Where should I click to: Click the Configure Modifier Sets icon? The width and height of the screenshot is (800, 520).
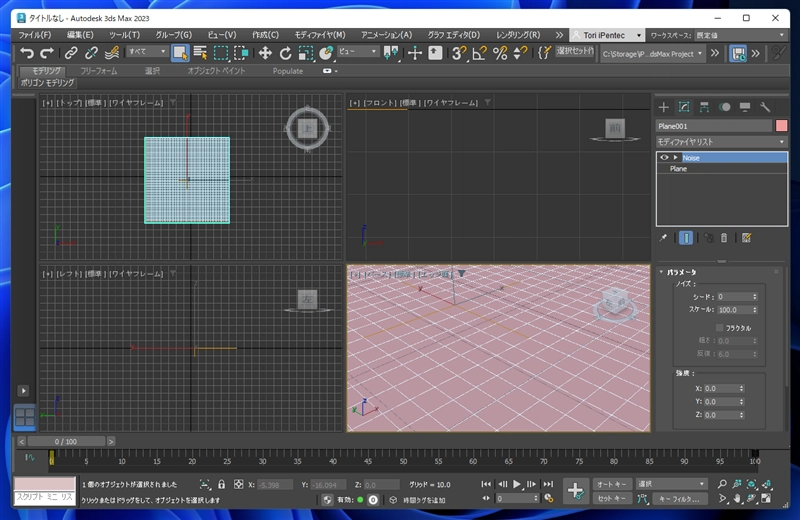pyautogui.click(x=746, y=238)
